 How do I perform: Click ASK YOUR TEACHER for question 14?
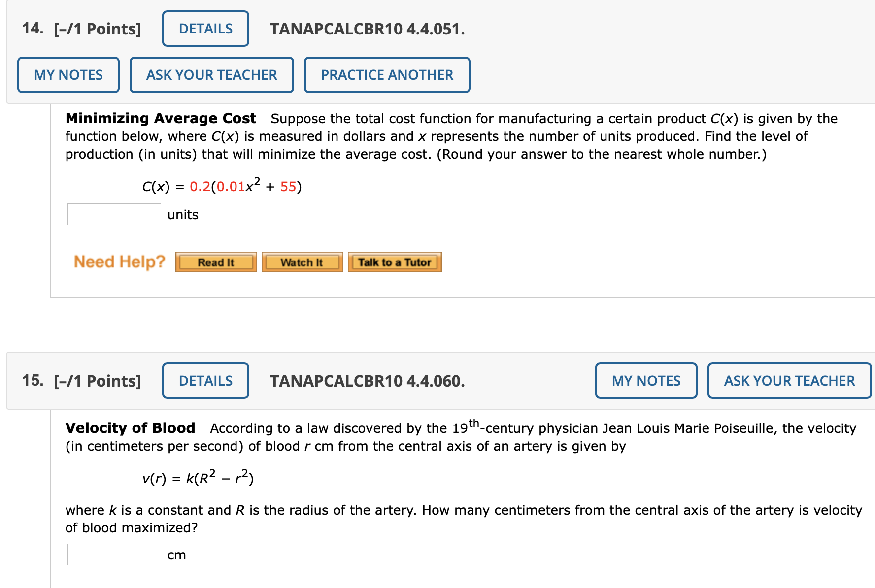coord(212,75)
